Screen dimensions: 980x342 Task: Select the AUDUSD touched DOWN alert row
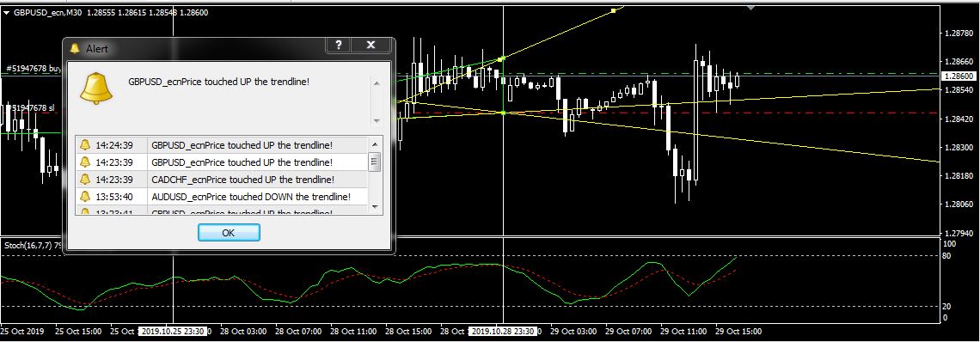(221, 196)
